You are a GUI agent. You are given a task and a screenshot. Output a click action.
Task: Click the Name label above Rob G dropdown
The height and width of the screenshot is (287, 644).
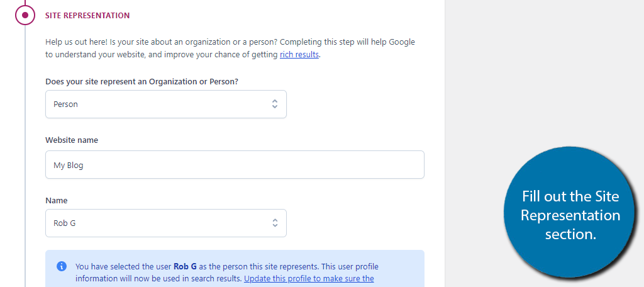tap(56, 201)
